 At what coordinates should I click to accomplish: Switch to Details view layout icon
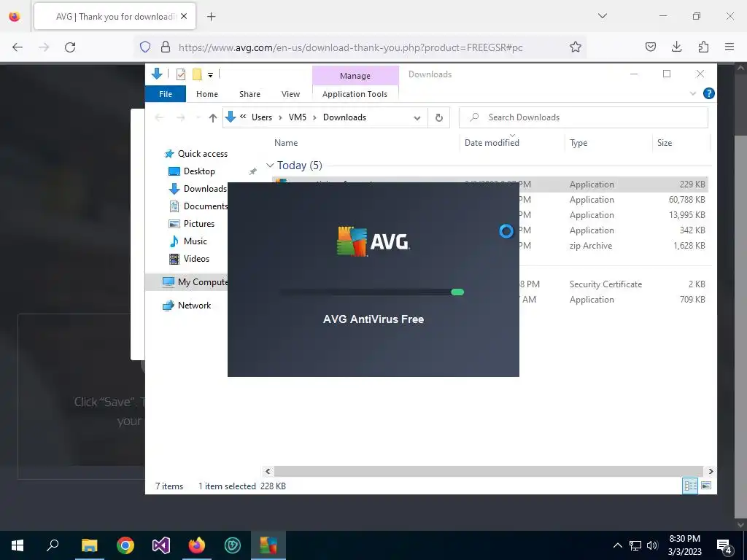pyautogui.click(x=690, y=485)
